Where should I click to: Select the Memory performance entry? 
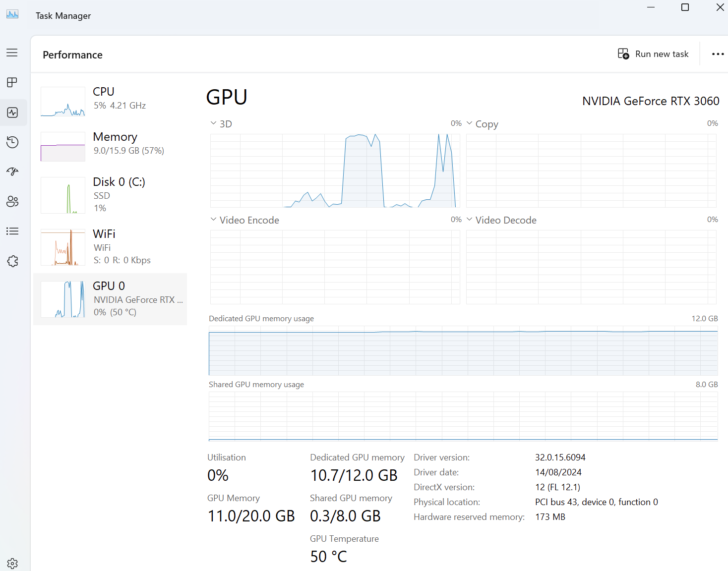pyautogui.click(x=110, y=146)
